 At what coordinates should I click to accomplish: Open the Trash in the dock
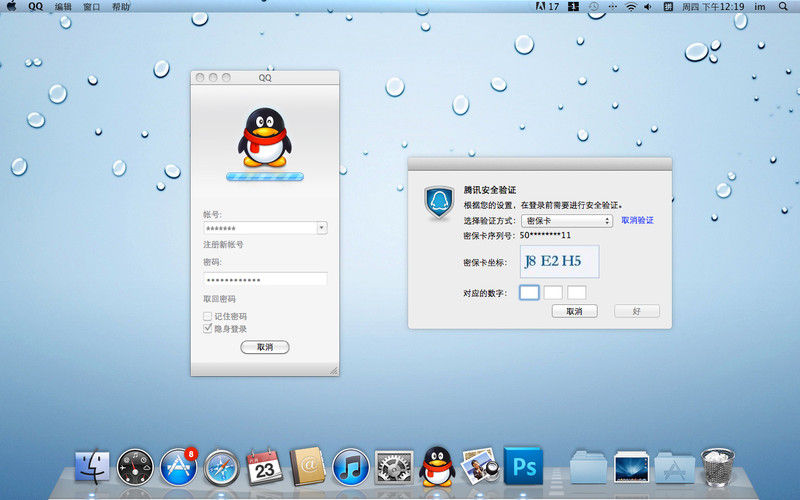tap(717, 466)
